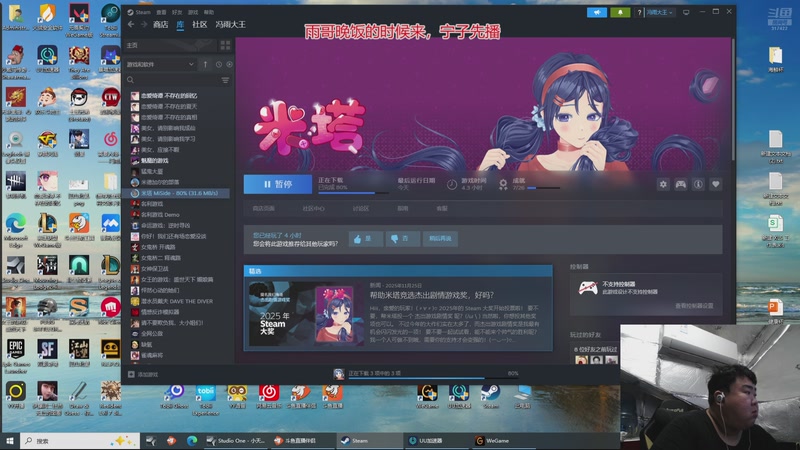Click the thumbs-up 是 recommend button

[x=366, y=239]
